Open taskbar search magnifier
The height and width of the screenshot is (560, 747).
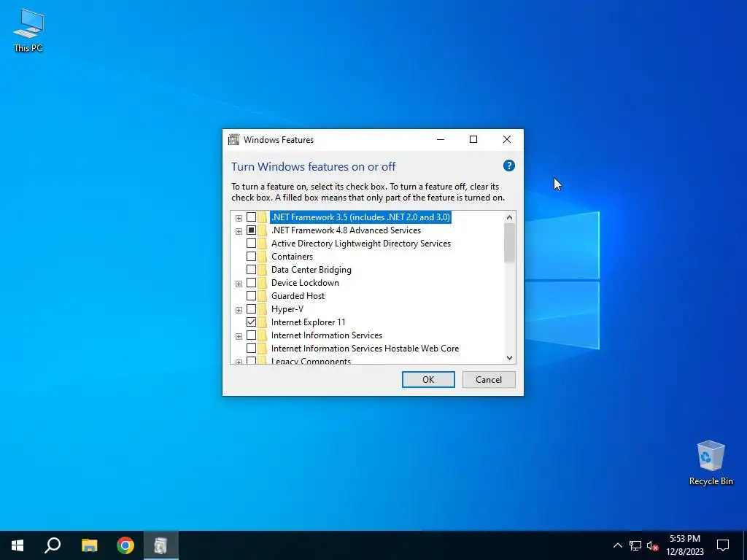pyautogui.click(x=53, y=545)
